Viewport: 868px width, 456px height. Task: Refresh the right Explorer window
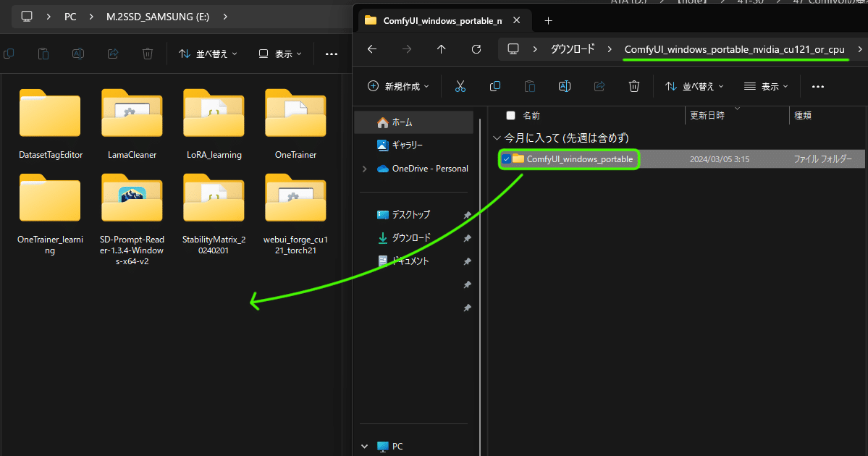(476, 49)
